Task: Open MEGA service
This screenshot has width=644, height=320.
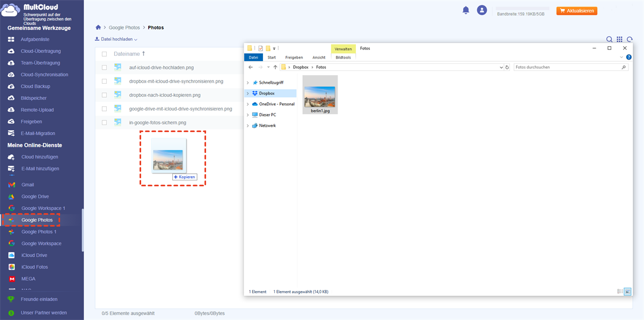Action: pos(28,279)
